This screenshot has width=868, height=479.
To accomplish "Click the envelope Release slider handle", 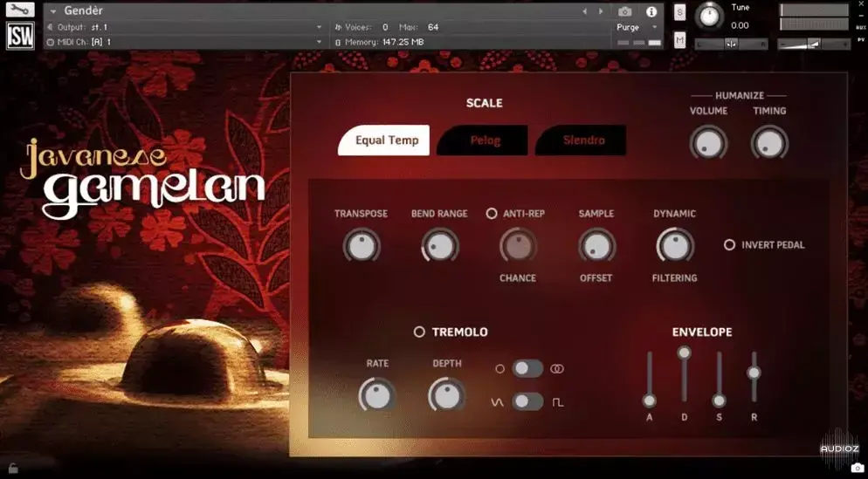I will pos(754,373).
